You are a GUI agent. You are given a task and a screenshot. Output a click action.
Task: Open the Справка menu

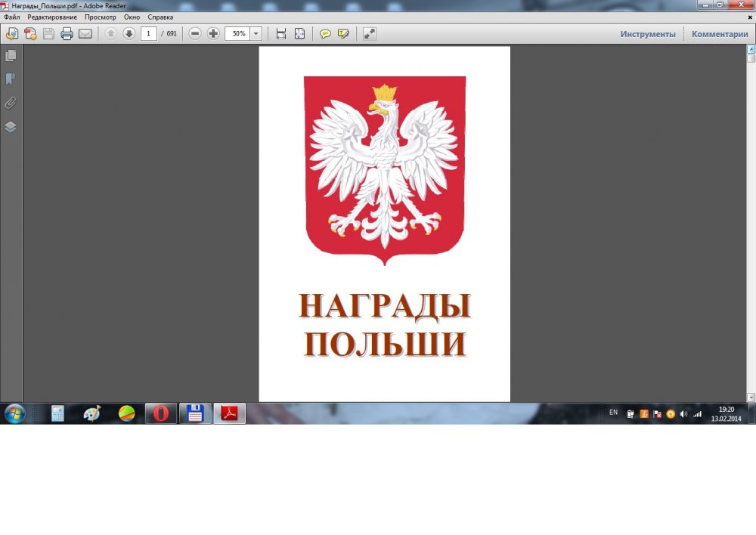[160, 17]
